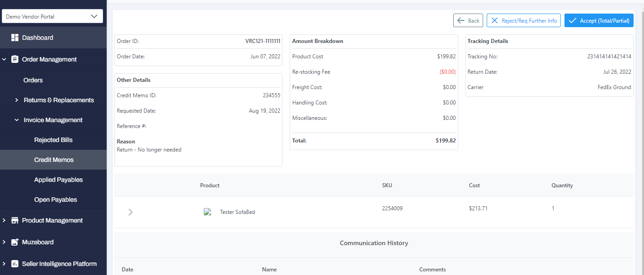Click the Date column header

[127, 270]
